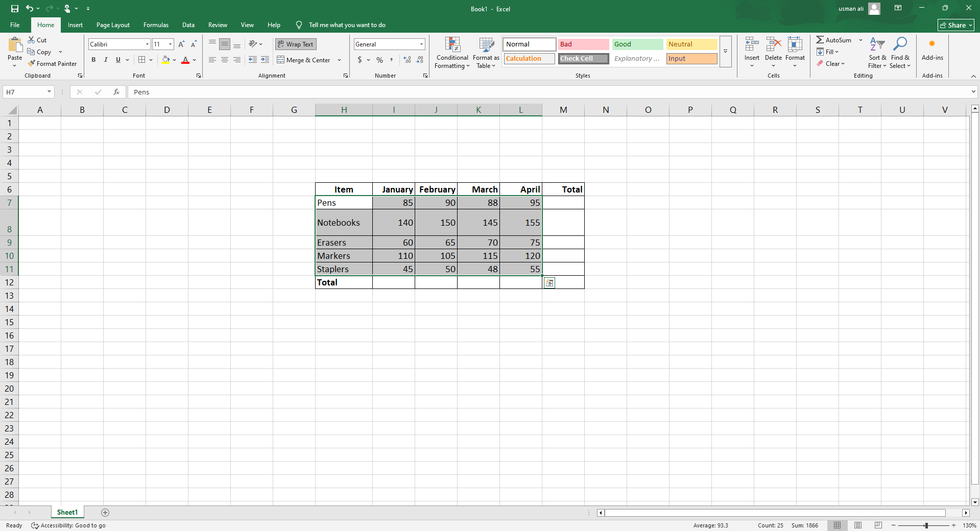Click the New Sheet plus button
This screenshot has height=531, width=980.
pyautogui.click(x=105, y=513)
